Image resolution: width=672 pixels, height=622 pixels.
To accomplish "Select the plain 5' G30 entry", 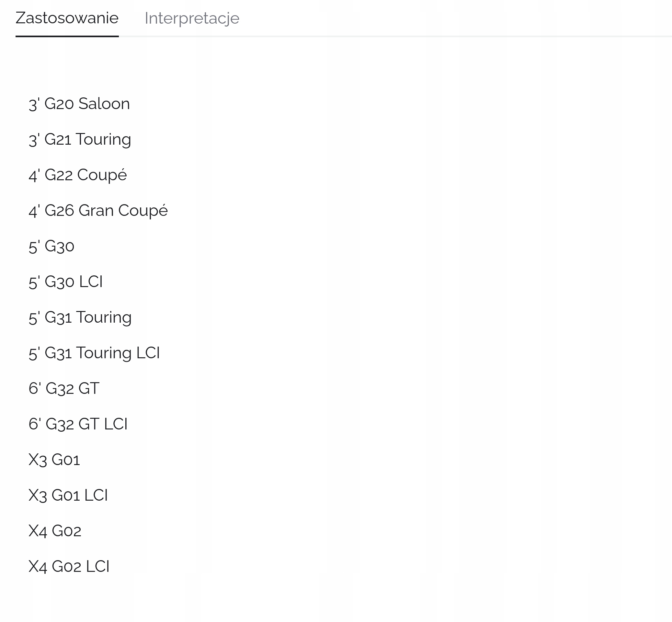I will click(51, 246).
